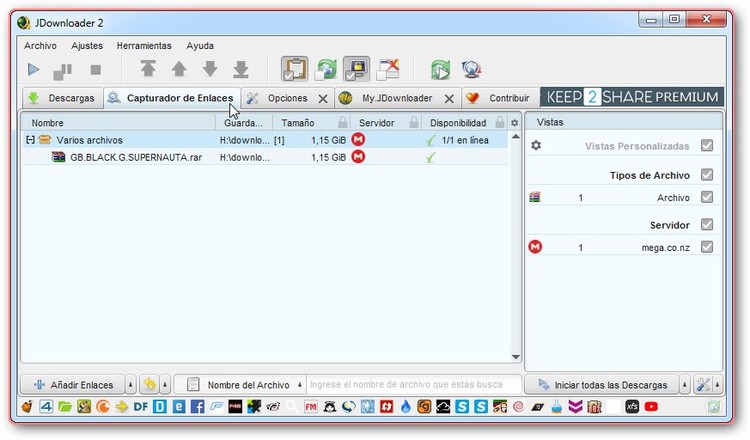Open Vistas Personalizadas gear settings
The width and height of the screenshot is (750, 440).
536,145
